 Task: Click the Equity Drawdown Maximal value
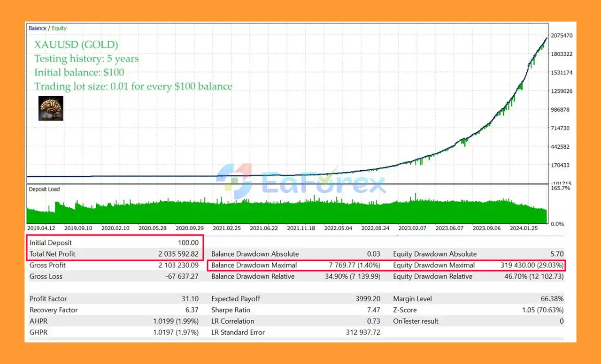tap(532, 265)
